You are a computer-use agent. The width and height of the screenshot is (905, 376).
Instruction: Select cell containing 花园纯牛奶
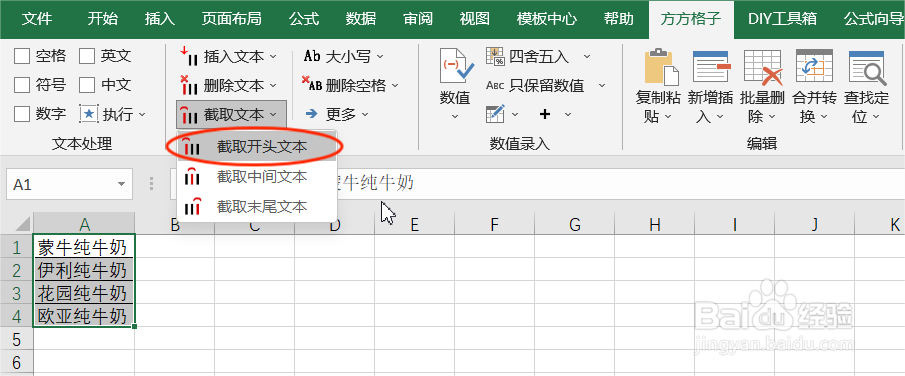pos(84,293)
